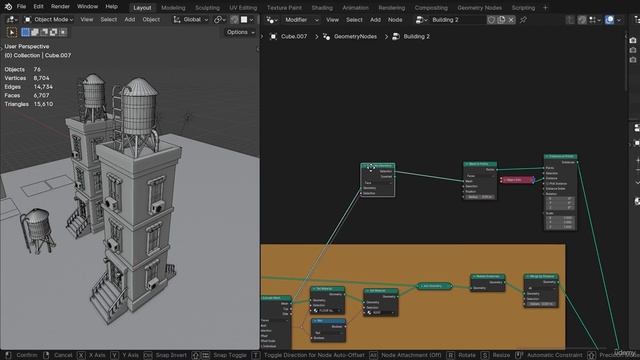Click the parent node tree arrow icon
The height and width of the screenshot is (360, 640).
pos(570,20)
